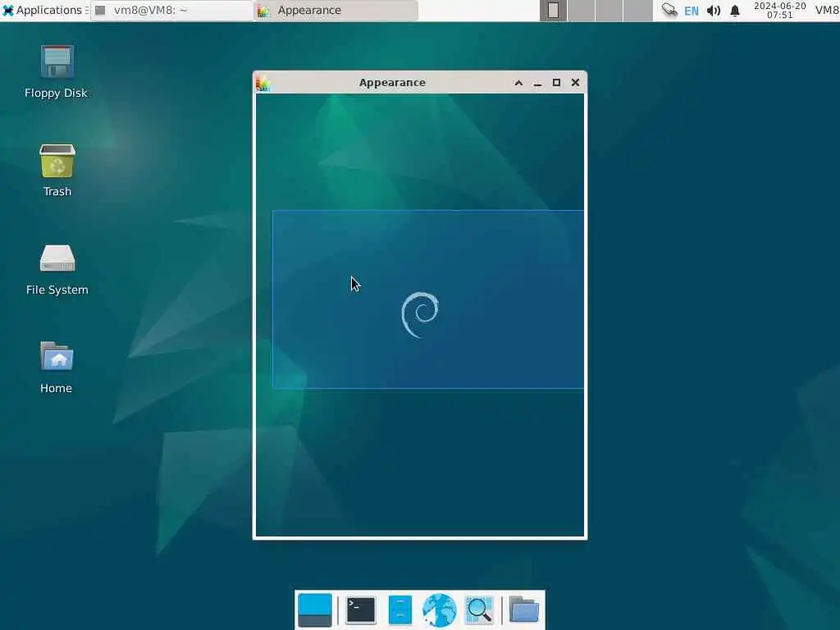Image resolution: width=840 pixels, height=630 pixels.
Task: Roll up the Appearance window
Action: (x=518, y=83)
